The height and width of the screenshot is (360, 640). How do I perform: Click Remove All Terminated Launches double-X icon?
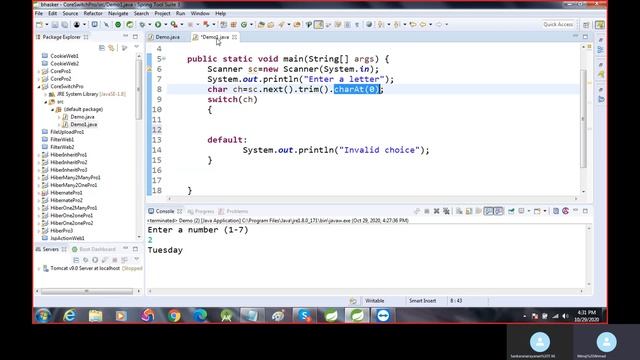tap(446, 211)
